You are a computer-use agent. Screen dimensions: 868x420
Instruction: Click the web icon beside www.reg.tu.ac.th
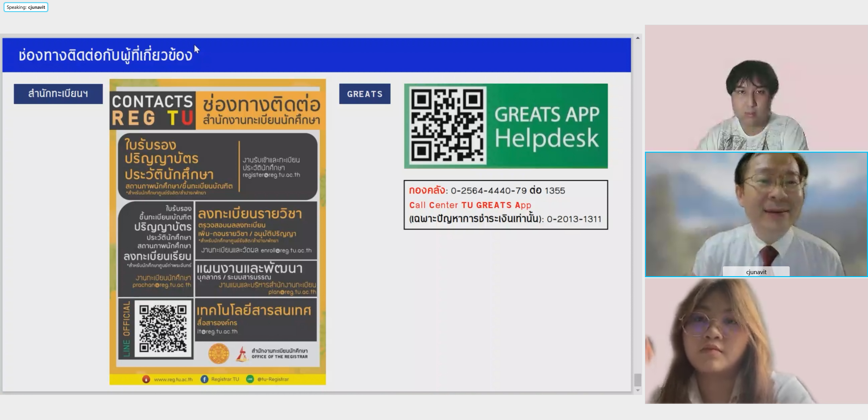coord(146,379)
